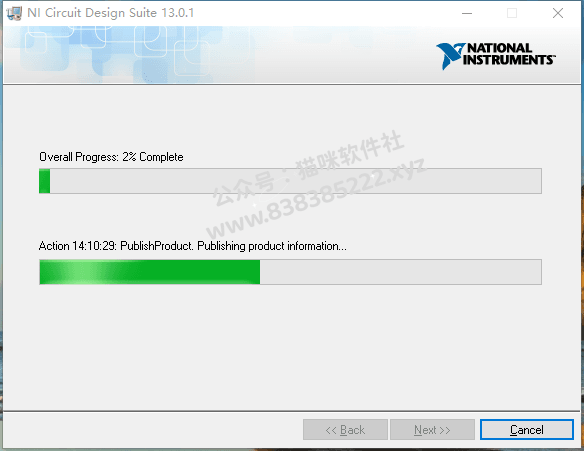This screenshot has width=584, height=451.
Task: Click the grayed-out Next >> button
Action: click(432, 430)
